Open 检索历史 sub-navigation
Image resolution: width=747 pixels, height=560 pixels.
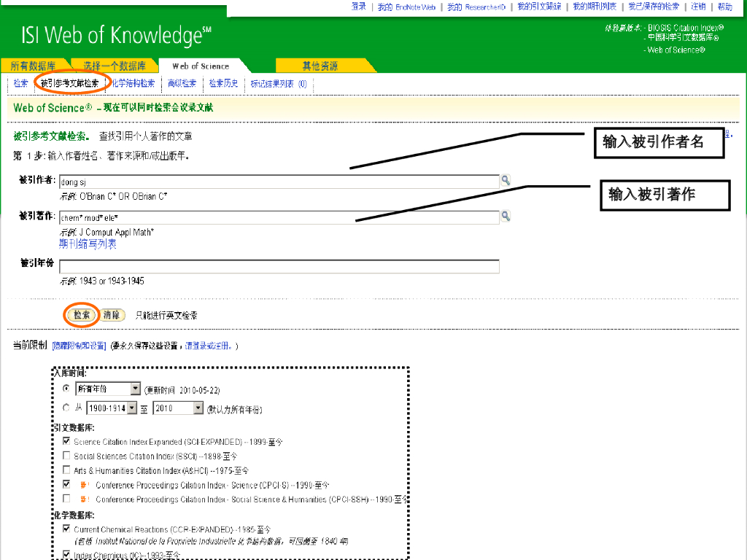tap(223, 83)
